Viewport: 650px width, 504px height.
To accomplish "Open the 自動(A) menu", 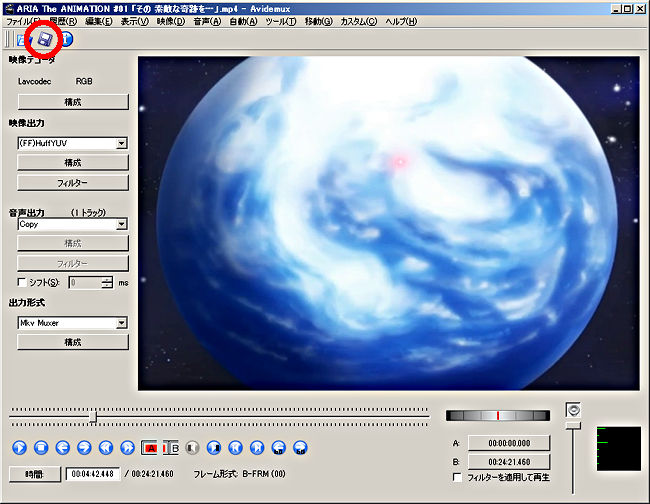I will (243, 22).
